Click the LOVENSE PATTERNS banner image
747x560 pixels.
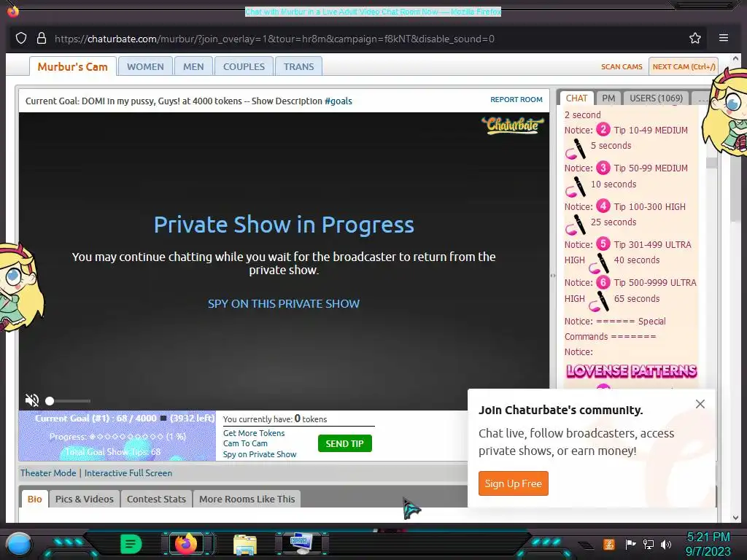click(631, 371)
